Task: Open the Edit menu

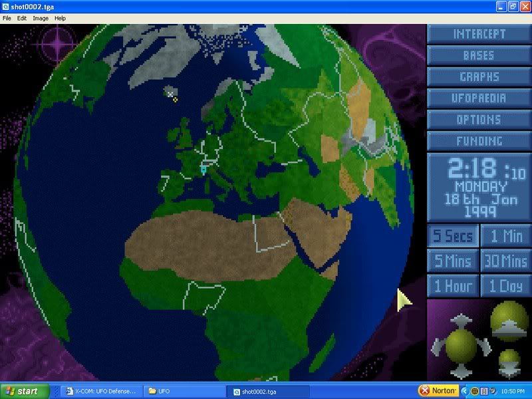Action: tap(22, 19)
